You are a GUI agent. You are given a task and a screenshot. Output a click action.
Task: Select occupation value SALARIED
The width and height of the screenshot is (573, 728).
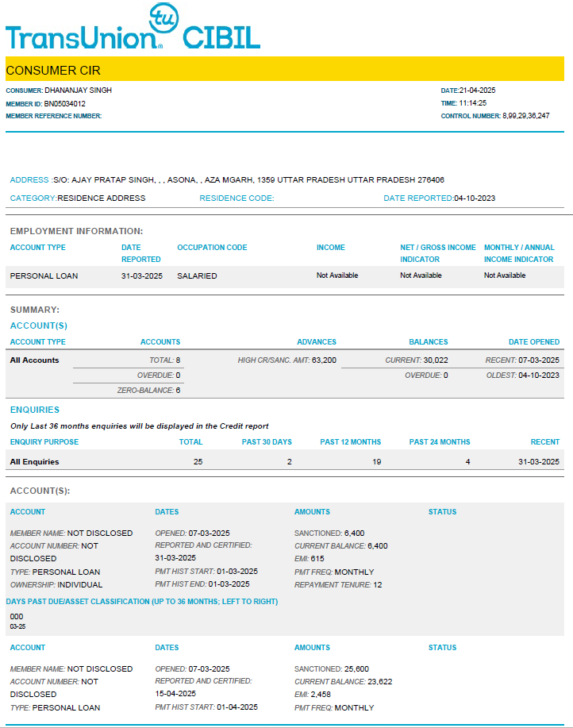[x=197, y=275]
